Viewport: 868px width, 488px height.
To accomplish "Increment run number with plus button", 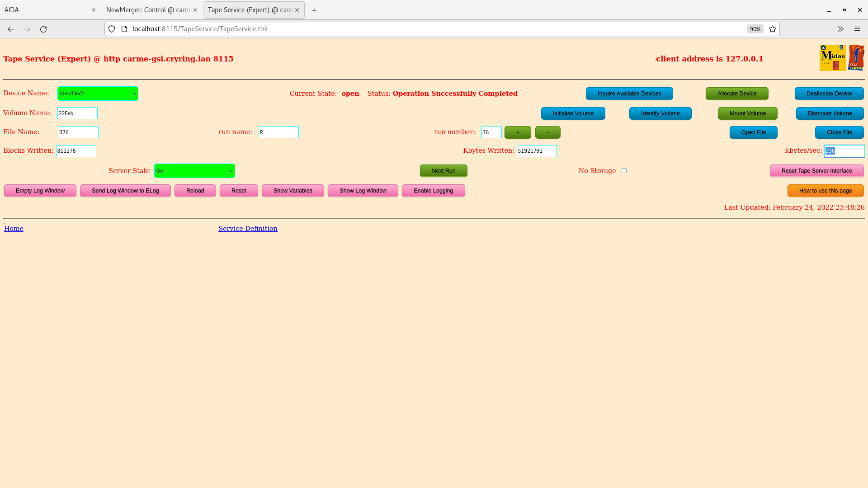I will coord(518,132).
